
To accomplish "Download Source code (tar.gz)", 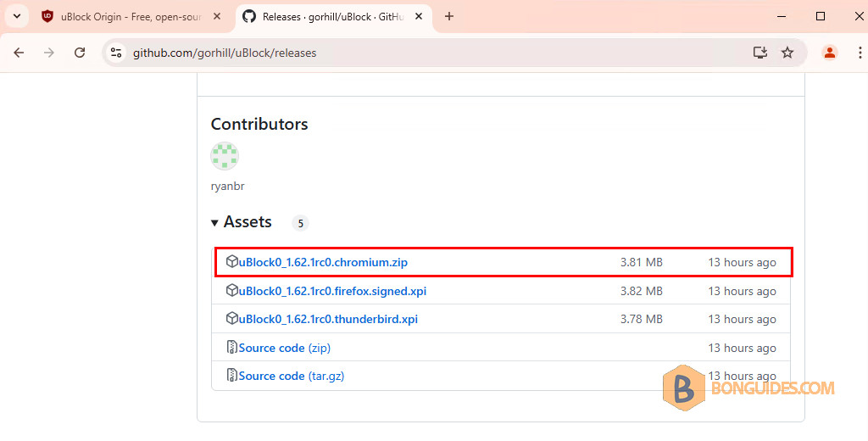I will 292,376.
